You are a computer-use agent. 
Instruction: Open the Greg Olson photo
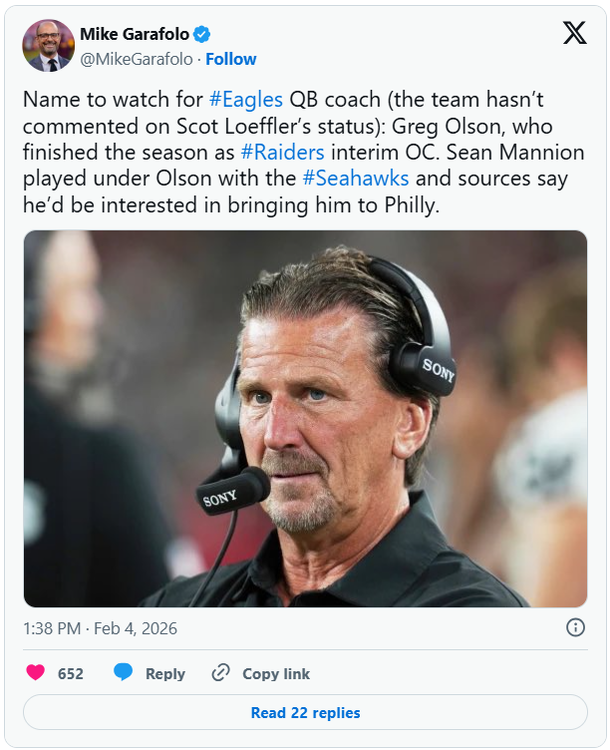(x=305, y=418)
